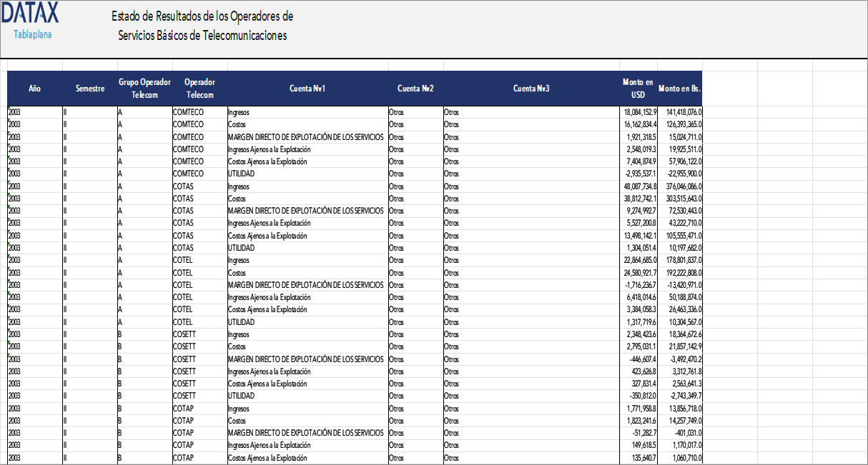Select the value 5,527,200.8
The height and width of the screenshot is (465, 868).
click(x=638, y=223)
